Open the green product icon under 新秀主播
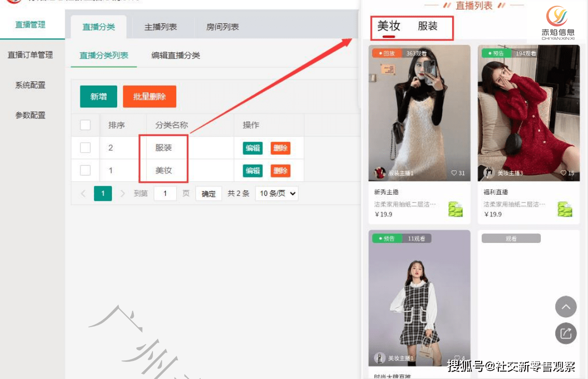Image resolution: width=588 pixels, height=379 pixels. [456, 209]
